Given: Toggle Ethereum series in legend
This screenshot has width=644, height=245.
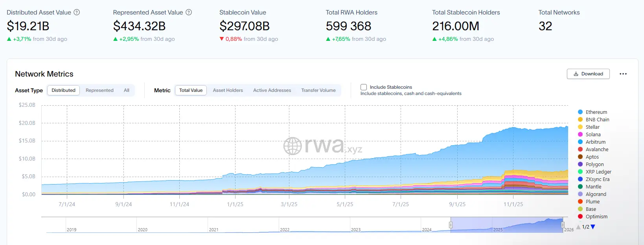Looking at the screenshot, I should 596,112.
